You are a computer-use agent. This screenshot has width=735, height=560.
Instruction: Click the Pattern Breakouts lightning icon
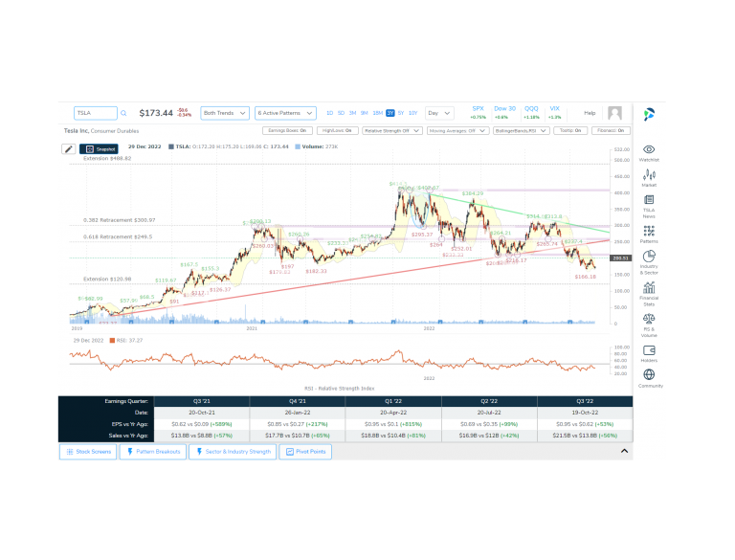click(x=130, y=452)
